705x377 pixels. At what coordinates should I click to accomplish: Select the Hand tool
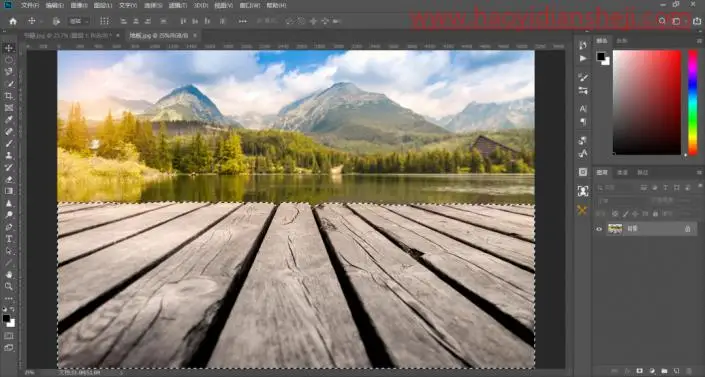point(9,274)
